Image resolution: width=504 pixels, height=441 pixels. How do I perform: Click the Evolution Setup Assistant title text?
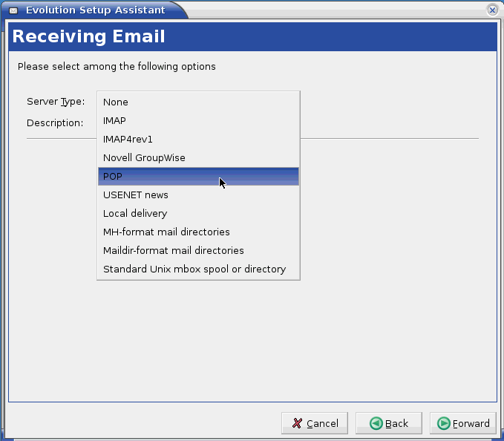tap(95, 10)
